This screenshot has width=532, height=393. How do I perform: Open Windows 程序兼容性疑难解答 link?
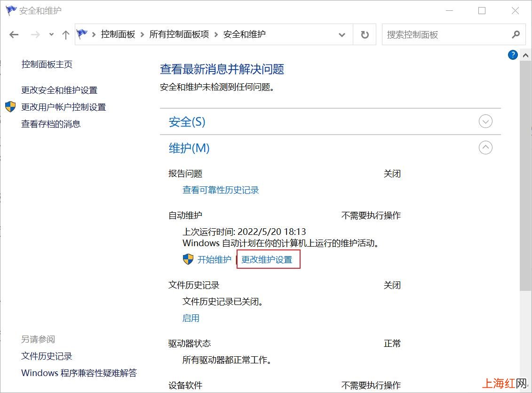(x=79, y=373)
